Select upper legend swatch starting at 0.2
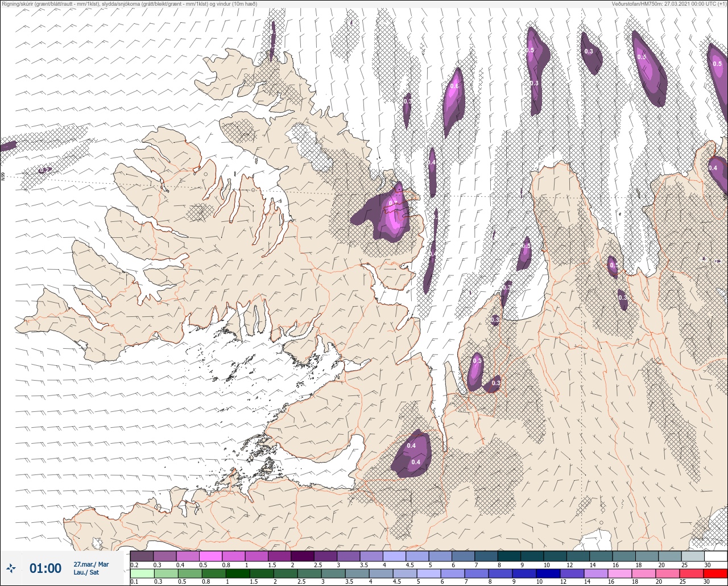728x586 pixels. coord(142,556)
